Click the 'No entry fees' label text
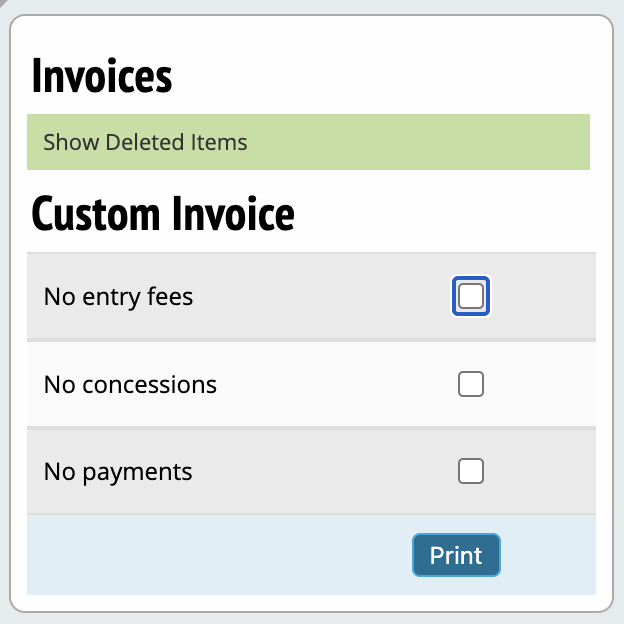Image resolution: width=624 pixels, height=624 pixels. 118,297
